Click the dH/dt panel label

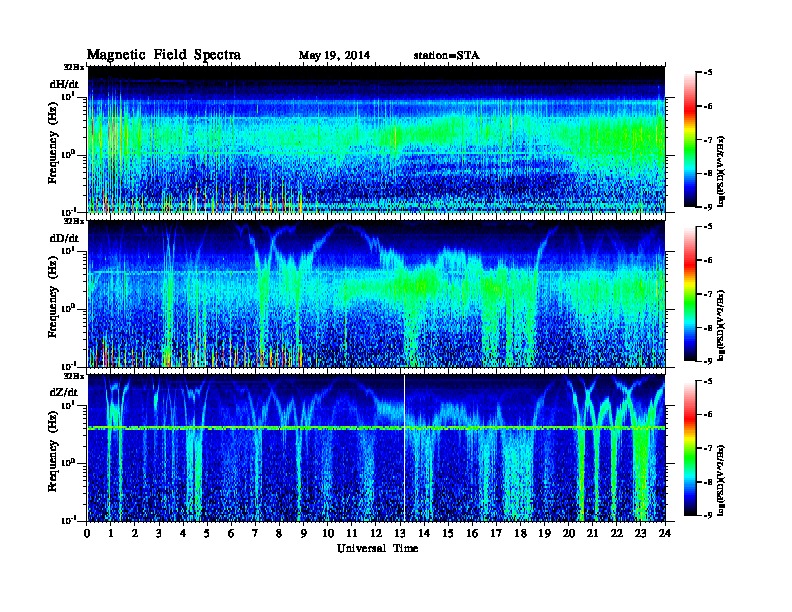click(x=64, y=84)
